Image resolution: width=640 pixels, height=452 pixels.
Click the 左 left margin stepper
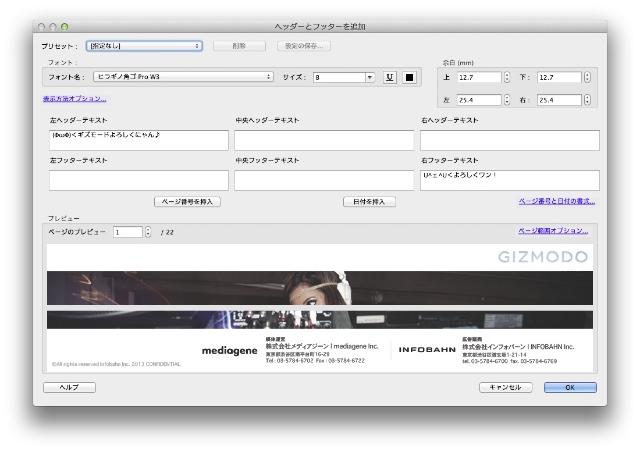pyautogui.click(x=506, y=99)
